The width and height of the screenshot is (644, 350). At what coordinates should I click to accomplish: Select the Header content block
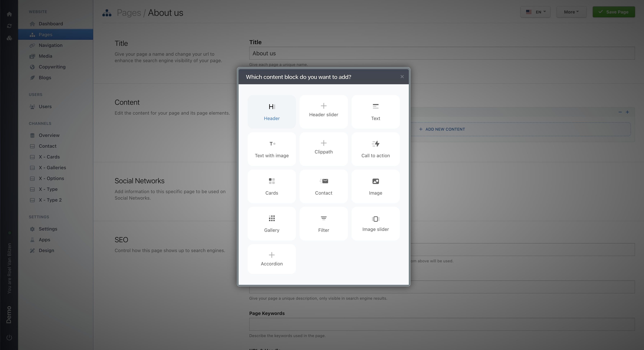tap(272, 112)
